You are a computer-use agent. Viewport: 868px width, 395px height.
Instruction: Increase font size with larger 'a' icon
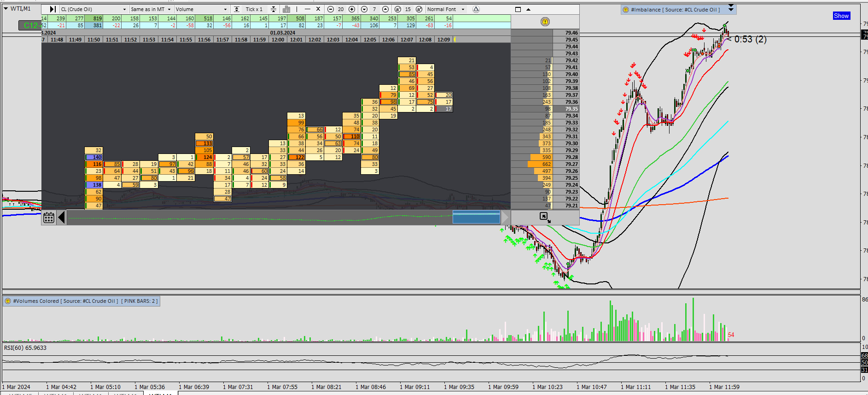point(419,9)
